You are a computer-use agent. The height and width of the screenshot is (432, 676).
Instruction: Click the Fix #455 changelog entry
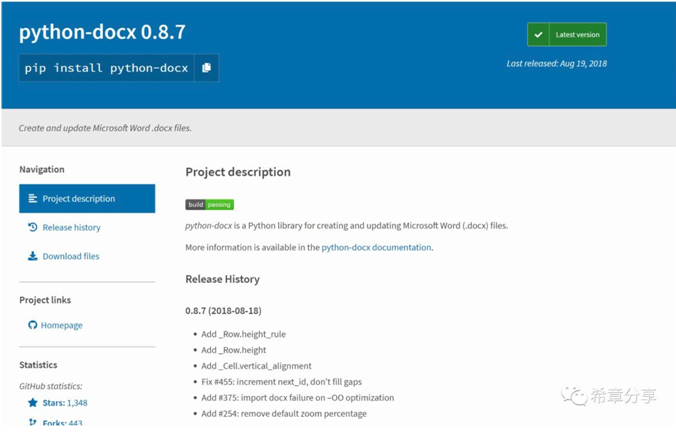[x=282, y=382]
